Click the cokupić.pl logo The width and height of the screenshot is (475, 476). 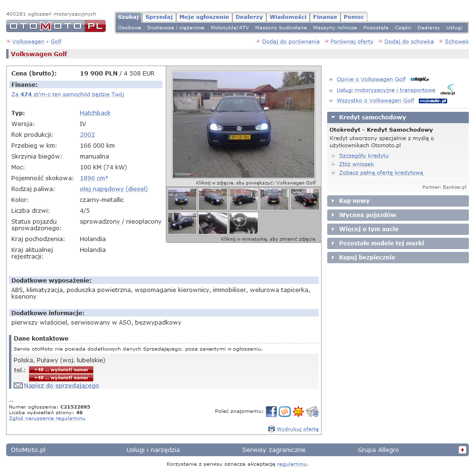click(420, 79)
